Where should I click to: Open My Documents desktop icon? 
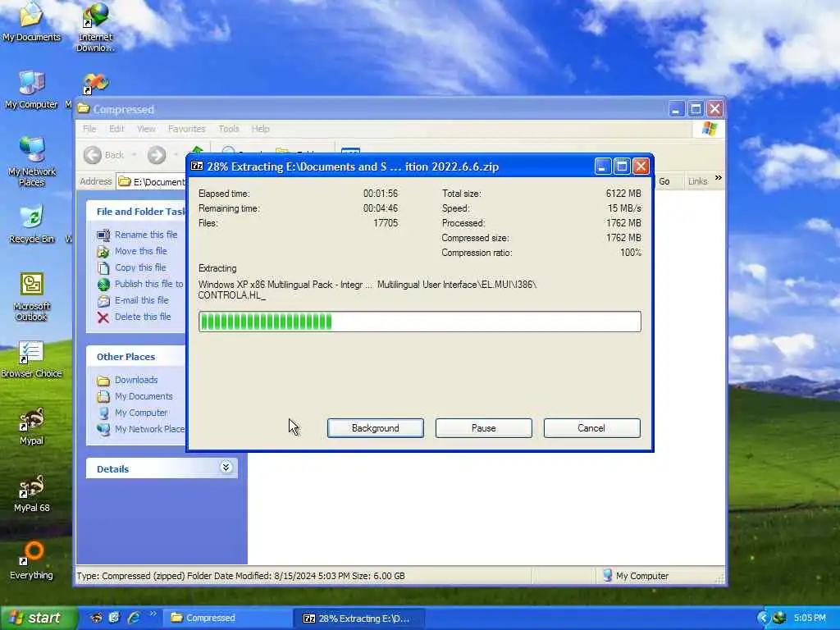coord(31,21)
